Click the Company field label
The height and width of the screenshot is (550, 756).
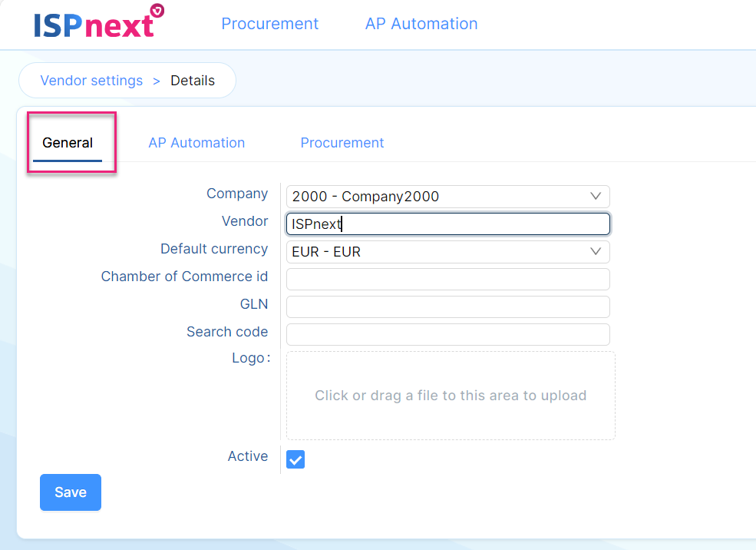(237, 194)
